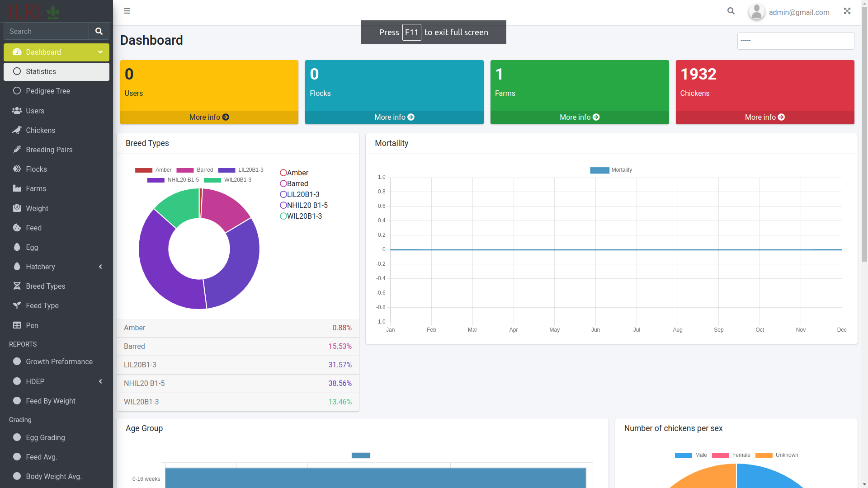
Task: Toggle the NHIL20 B1-5 breed radio circle
Action: [x=283, y=206]
